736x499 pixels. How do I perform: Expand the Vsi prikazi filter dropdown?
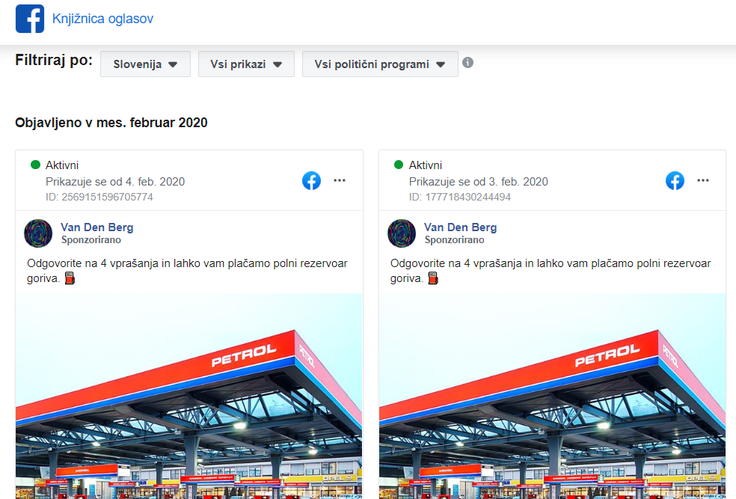246,64
